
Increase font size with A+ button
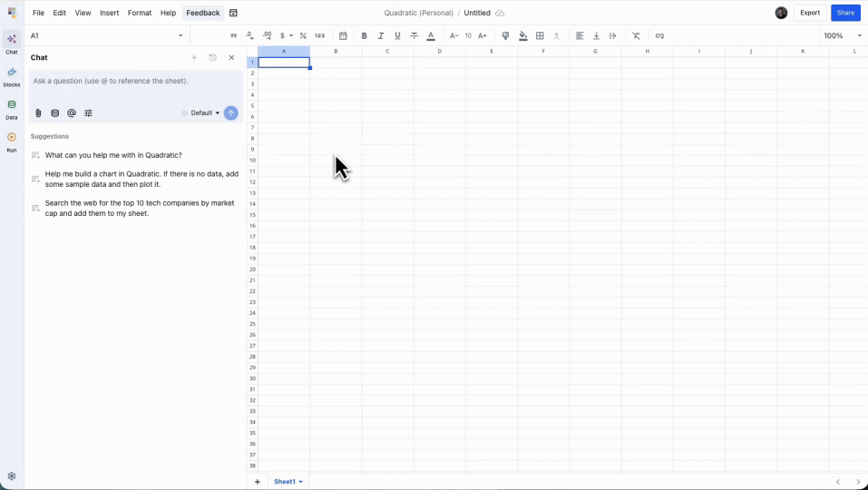483,36
